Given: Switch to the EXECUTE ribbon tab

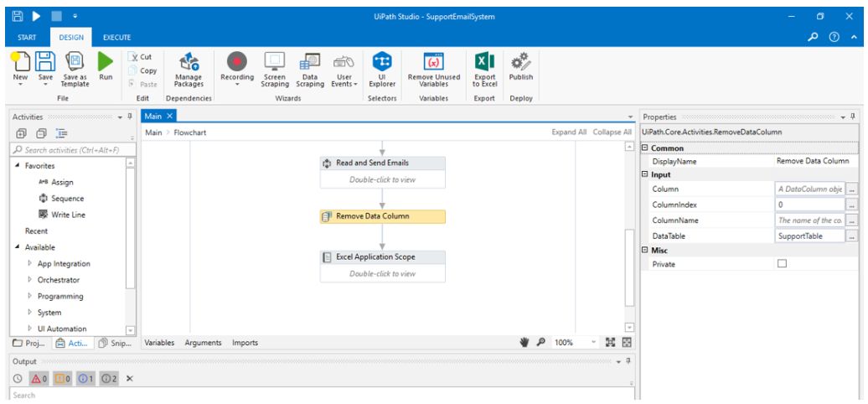Looking at the screenshot, I should tap(116, 38).
